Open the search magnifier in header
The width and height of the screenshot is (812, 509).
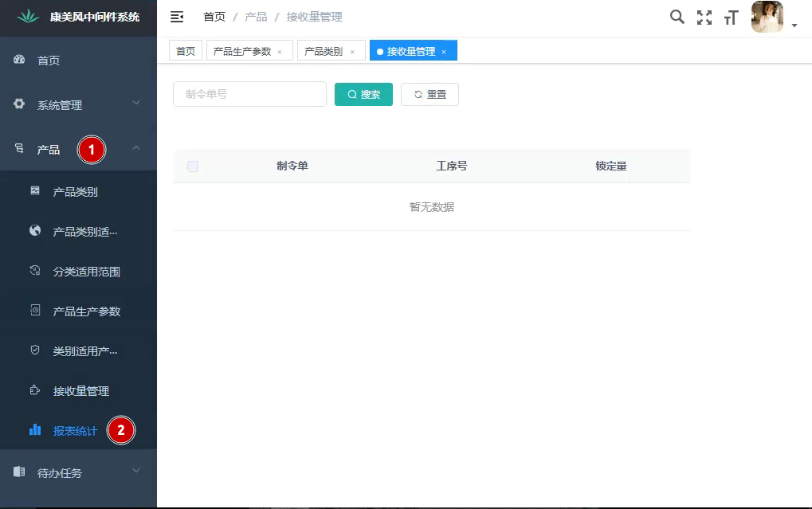click(x=677, y=17)
